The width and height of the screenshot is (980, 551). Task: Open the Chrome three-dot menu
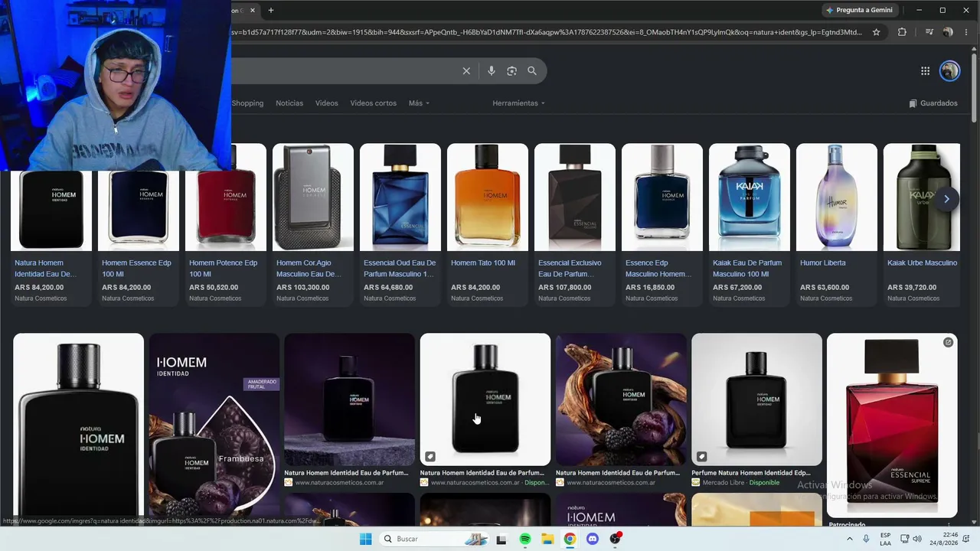point(966,32)
